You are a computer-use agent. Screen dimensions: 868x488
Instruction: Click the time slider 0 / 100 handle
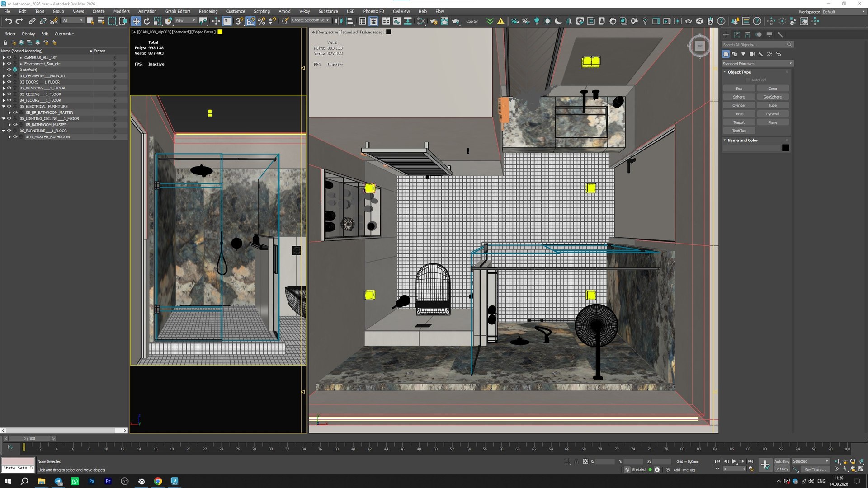point(30,438)
